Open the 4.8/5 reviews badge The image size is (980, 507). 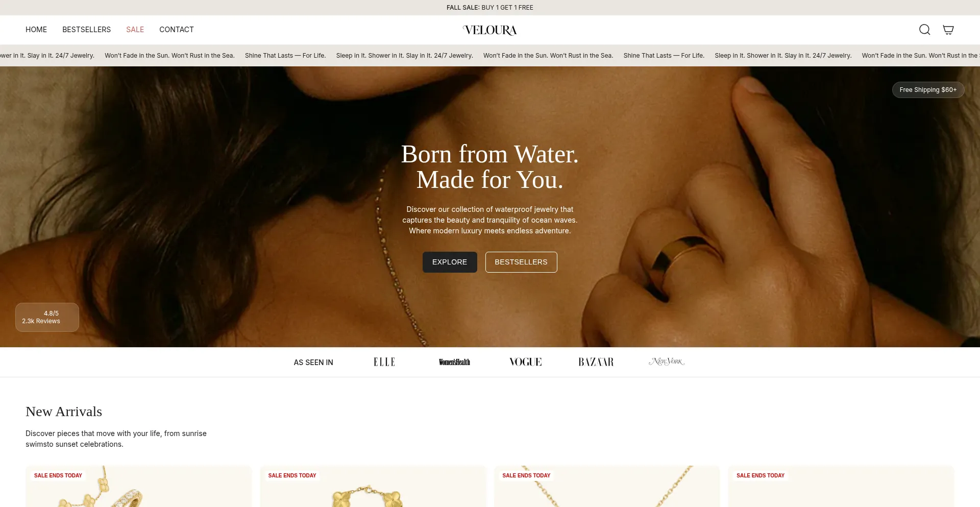47,317
